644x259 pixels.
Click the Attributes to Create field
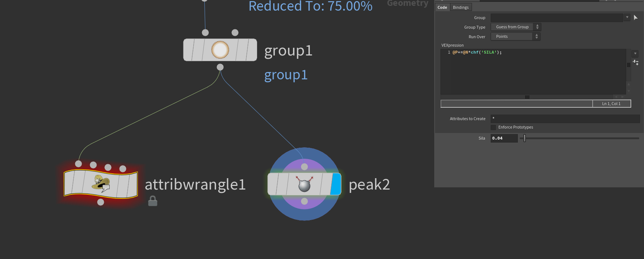pyautogui.click(x=565, y=119)
